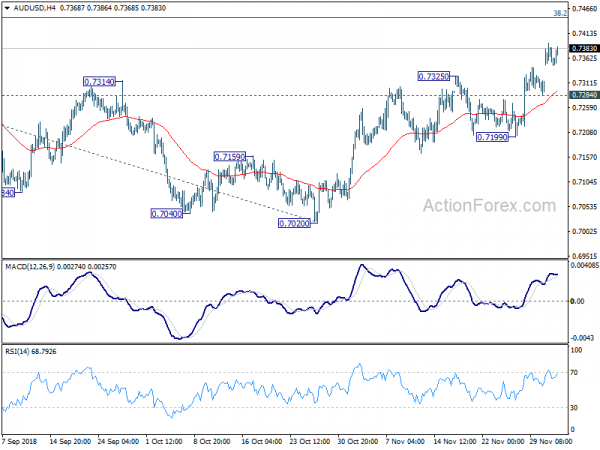Image resolution: width=600 pixels, height=450 pixels.
Task: Click the 0.71045 price axis value
Action: point(584,182)
